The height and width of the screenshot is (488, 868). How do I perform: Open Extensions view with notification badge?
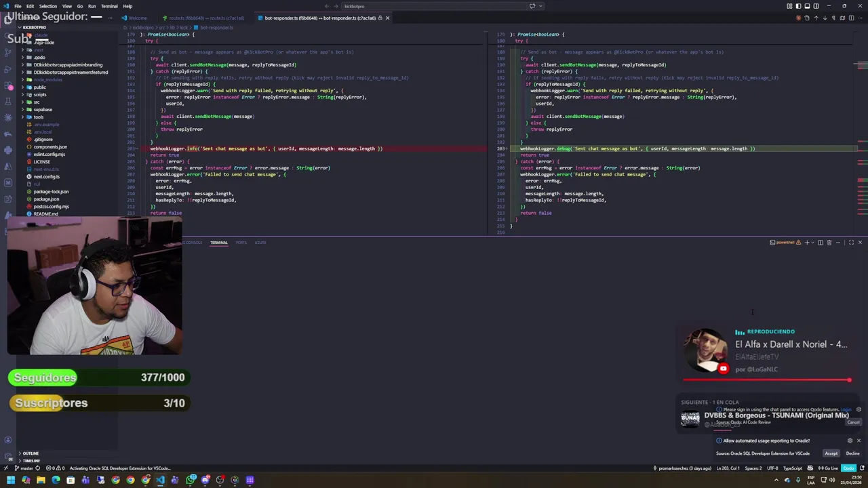pyautogui.click(x=8, y=86)
